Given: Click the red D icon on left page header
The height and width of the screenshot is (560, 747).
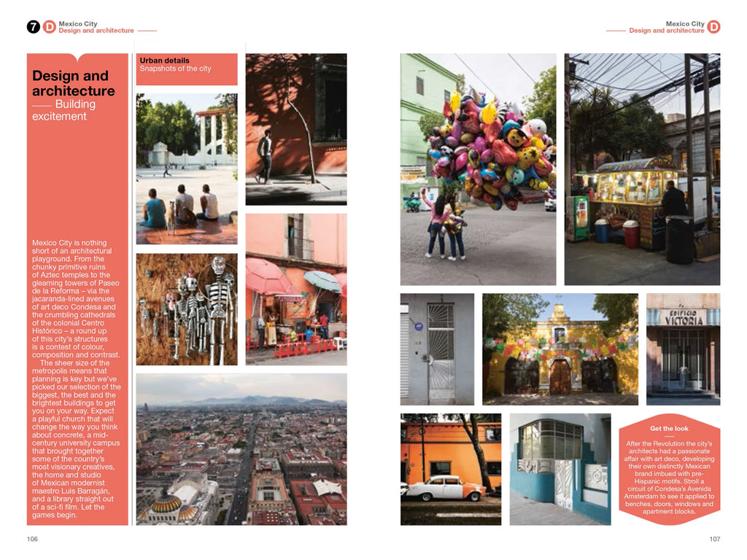Looking at the screenshot, I should tap(49, 27).
